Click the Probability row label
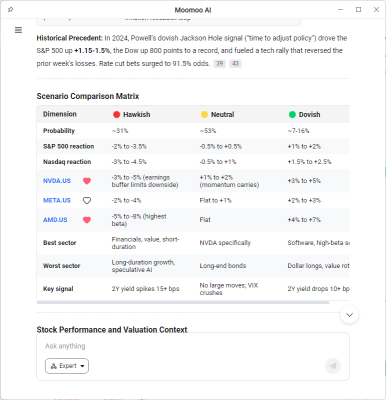Image resolution: width=386 pixels, height=400 pixels. tap(59, 131)
